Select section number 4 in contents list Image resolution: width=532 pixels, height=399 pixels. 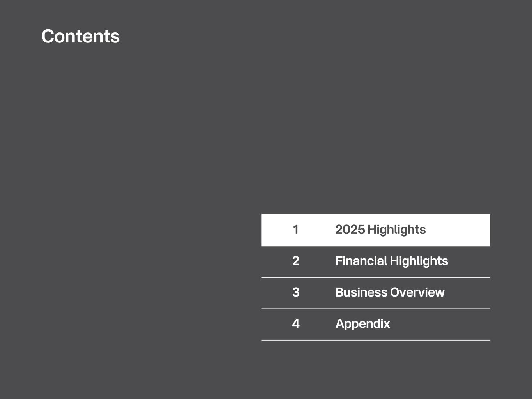point(296,324)
